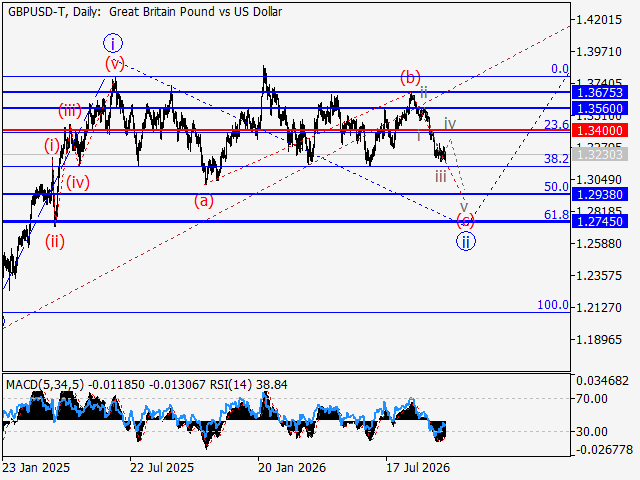Screen dimensions: 640x480
Task: Click the 1.25880 price axis value
Action: tap(599, 244)
